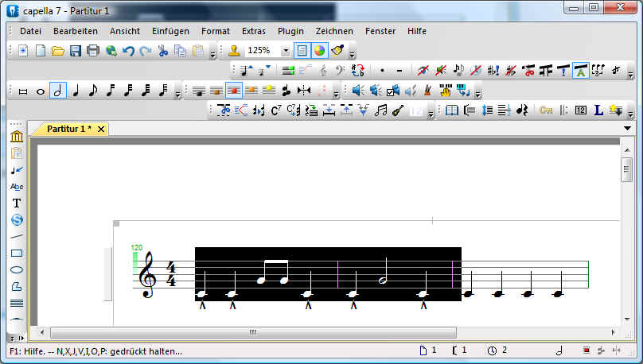Select the eighth note duration
Image resolution: width=643 pixels, height=364 pixels.
[x=92, y=91]
